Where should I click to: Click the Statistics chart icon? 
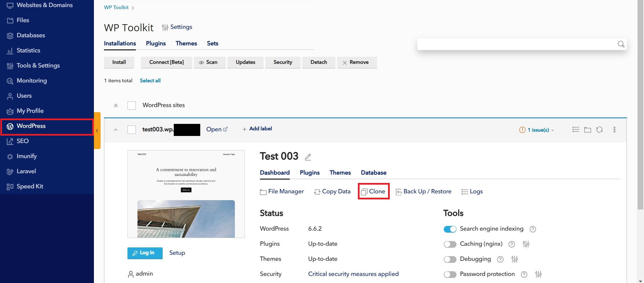(10, 51)
